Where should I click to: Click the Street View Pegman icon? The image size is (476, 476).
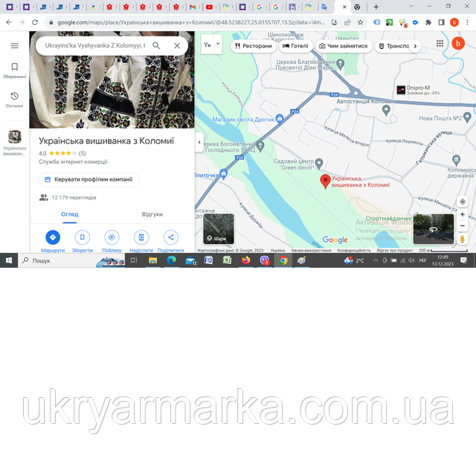462,239
